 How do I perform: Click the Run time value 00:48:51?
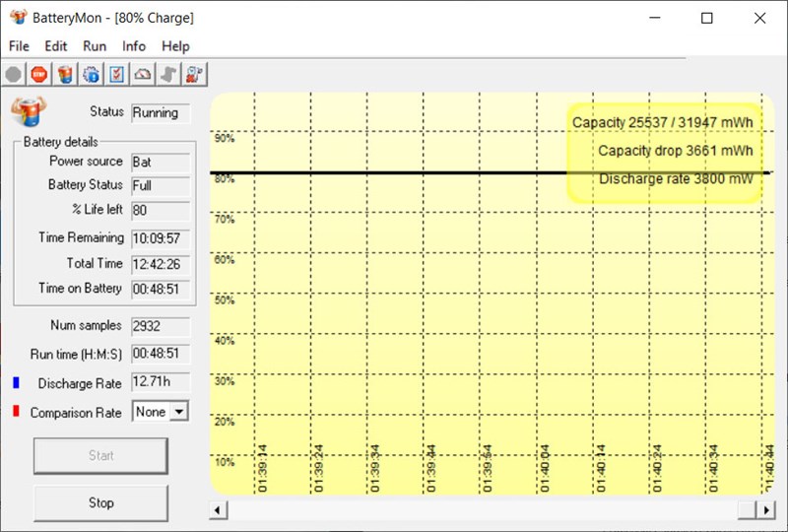pyautogui.click(x=161, y=354)
